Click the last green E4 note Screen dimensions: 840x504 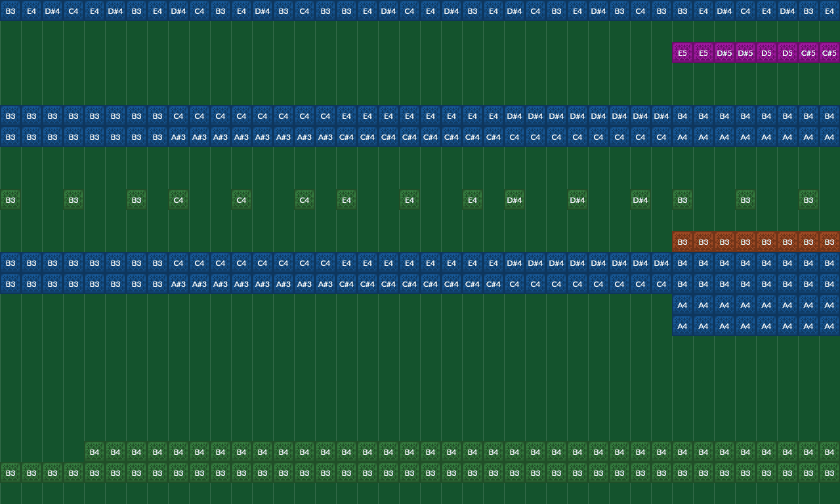pos(472,200)
